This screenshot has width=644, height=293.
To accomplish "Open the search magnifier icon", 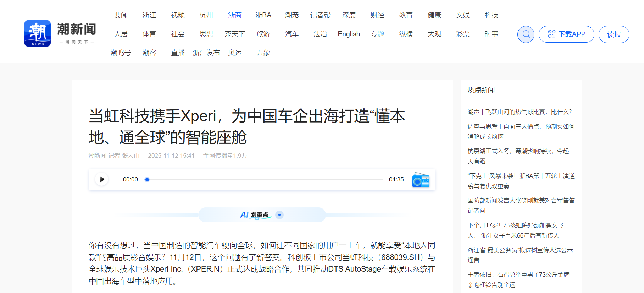I will coord(526,34).
